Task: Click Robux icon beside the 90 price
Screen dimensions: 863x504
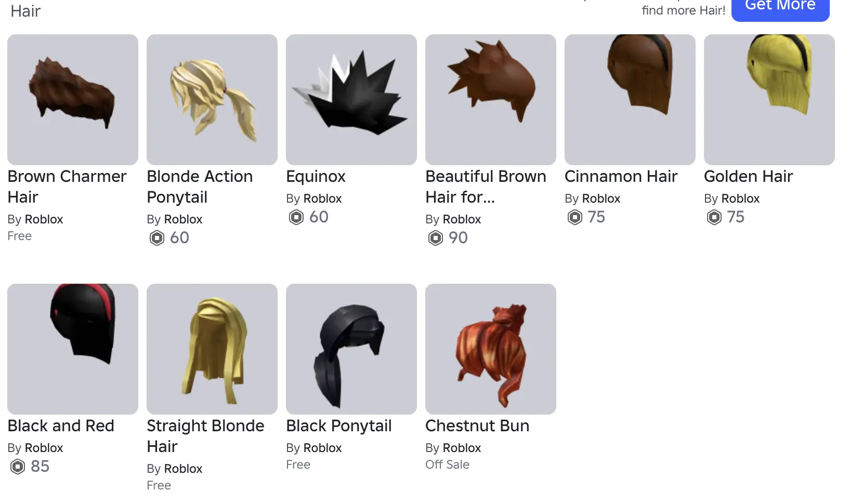Action: click(436, 238)
